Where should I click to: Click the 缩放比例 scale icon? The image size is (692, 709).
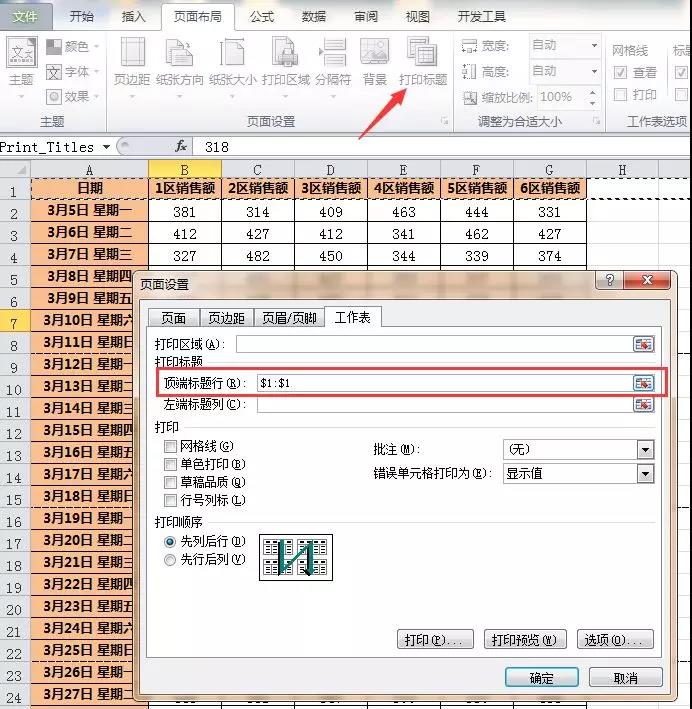tap(470, 97)
